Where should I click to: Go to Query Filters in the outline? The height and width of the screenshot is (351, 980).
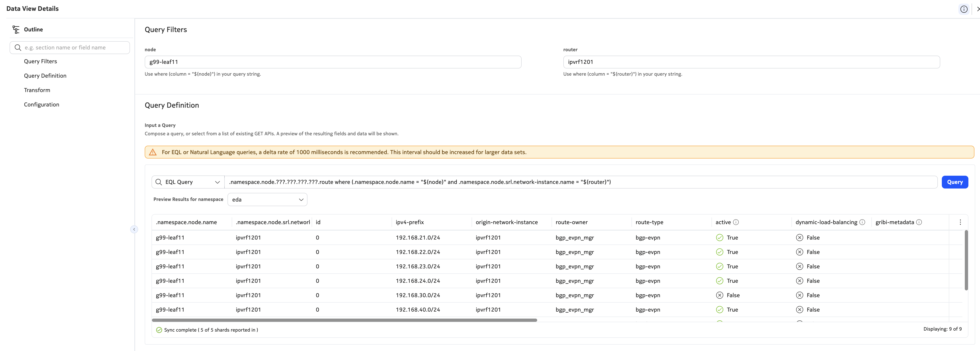40,61
